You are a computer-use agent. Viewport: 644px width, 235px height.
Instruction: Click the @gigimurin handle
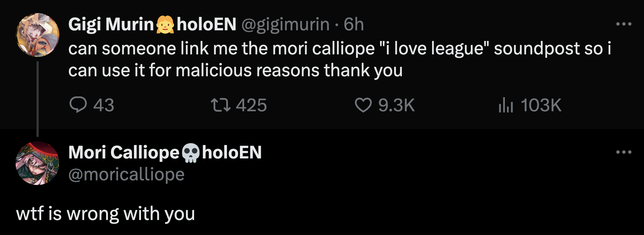[x=285, y=24]
